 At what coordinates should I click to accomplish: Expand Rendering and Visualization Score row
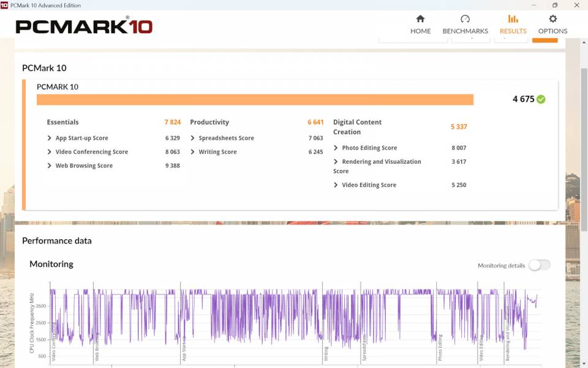tap(336, 161)
